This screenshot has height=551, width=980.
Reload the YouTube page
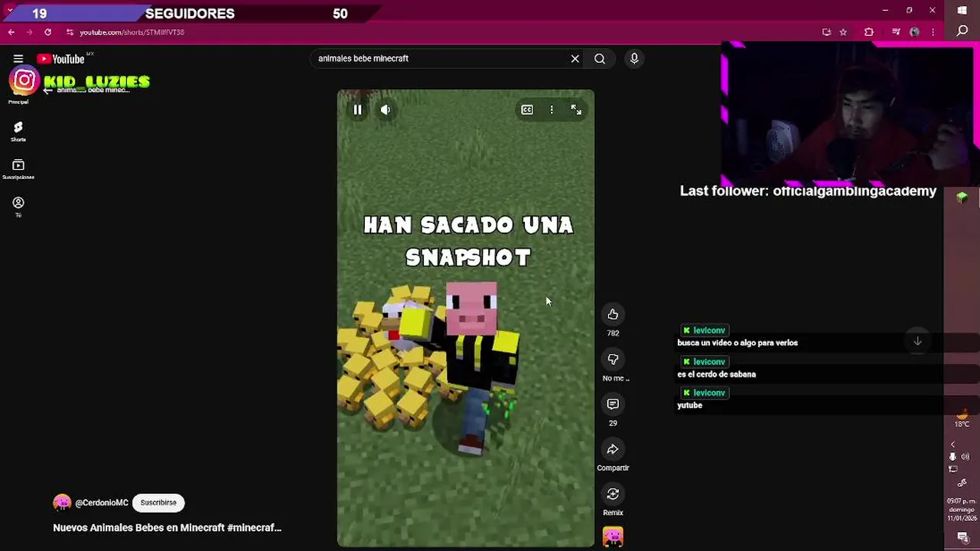(x=47, y=32)
